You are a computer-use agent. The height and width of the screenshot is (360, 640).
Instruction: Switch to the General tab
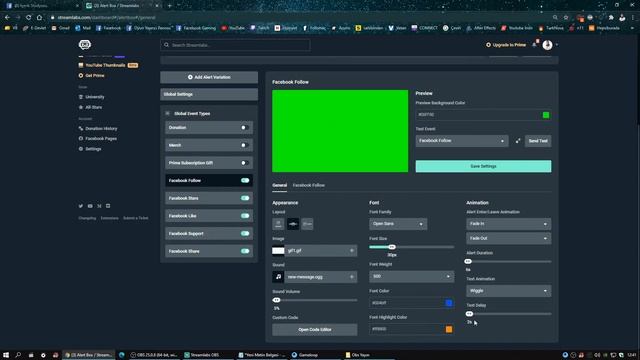tap(280, 185)
